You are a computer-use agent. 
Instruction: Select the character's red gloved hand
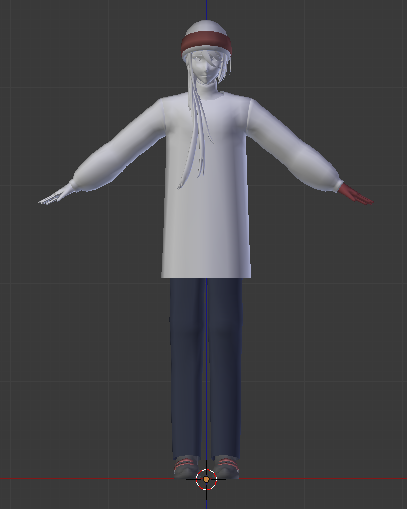point(356,195)
